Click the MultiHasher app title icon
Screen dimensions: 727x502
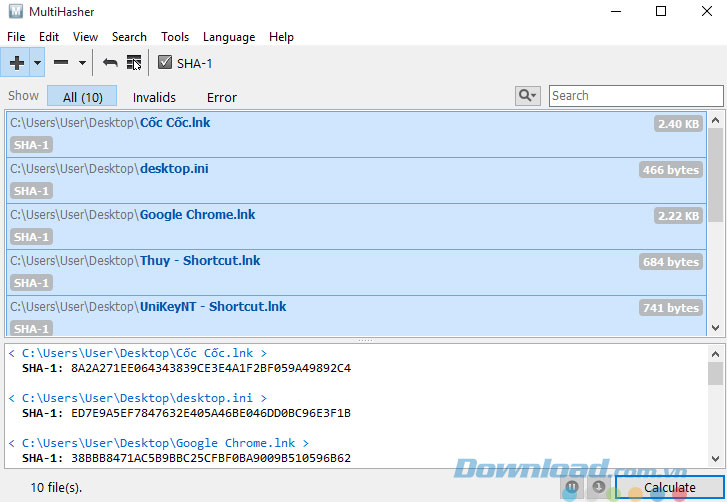(x=15, y=11)
